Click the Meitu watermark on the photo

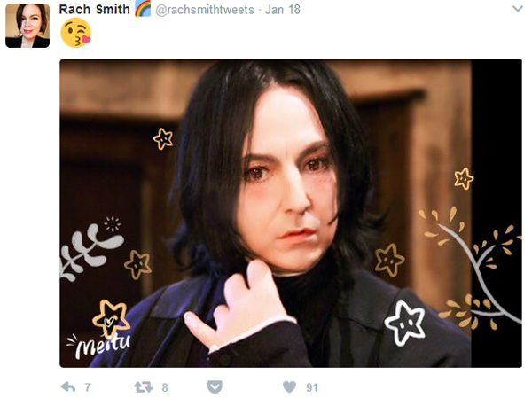[98, 345]
